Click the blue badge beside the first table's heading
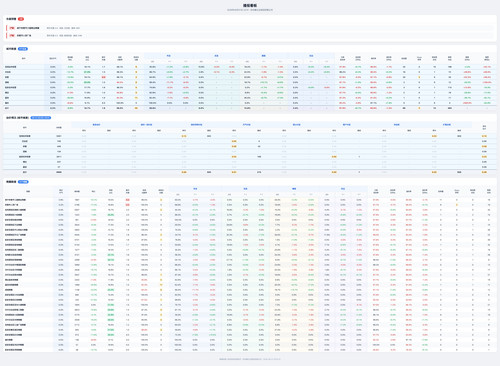500x366 pixels. click(23, 49)
